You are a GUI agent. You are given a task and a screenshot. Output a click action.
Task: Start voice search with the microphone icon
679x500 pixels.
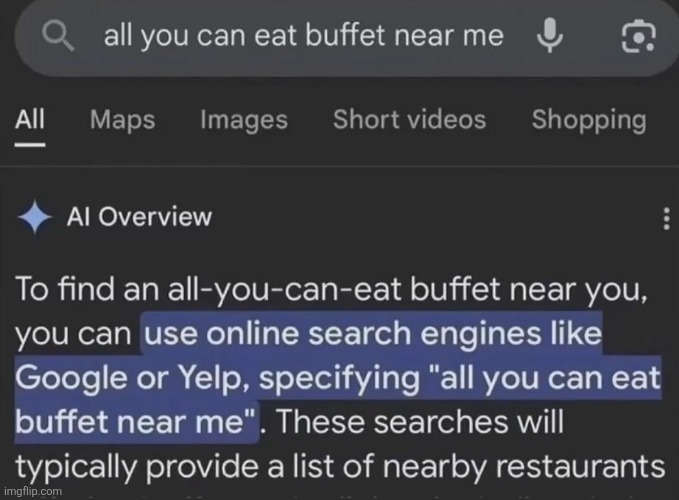click(547, 37)
